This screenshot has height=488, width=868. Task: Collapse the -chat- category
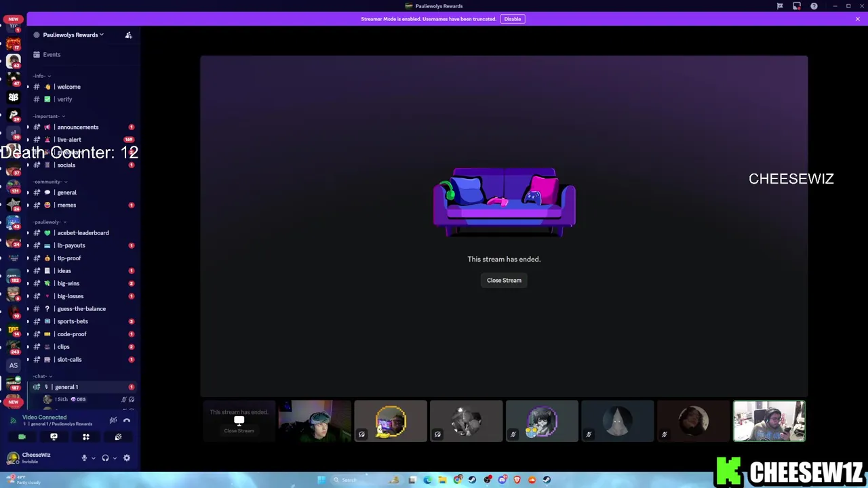tap(43, 376)
